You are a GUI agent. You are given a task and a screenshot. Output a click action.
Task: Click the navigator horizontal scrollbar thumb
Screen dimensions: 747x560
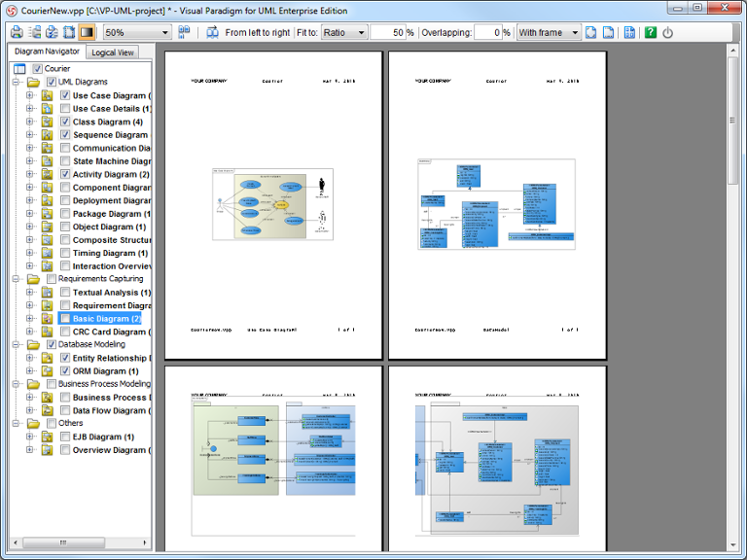[63, 542]
